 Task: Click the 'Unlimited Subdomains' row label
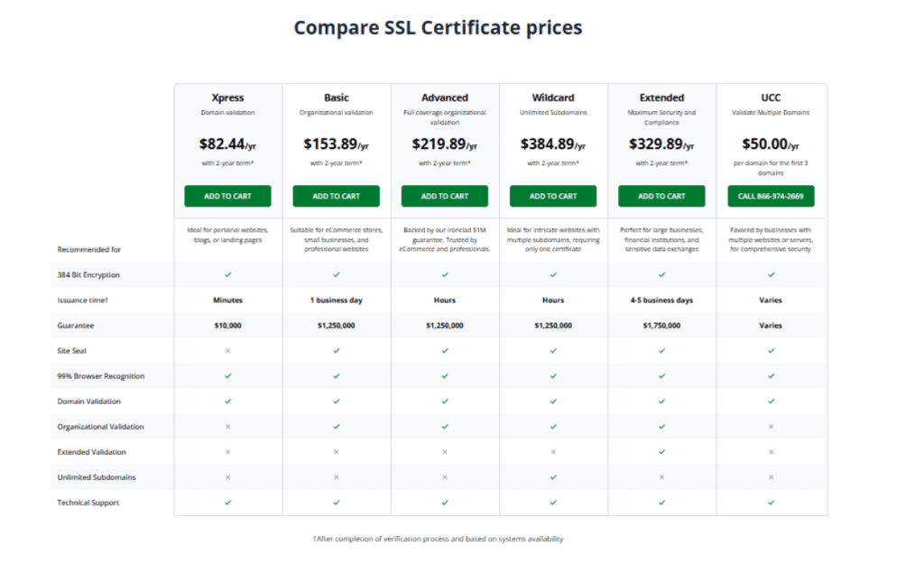coord(96,477)
